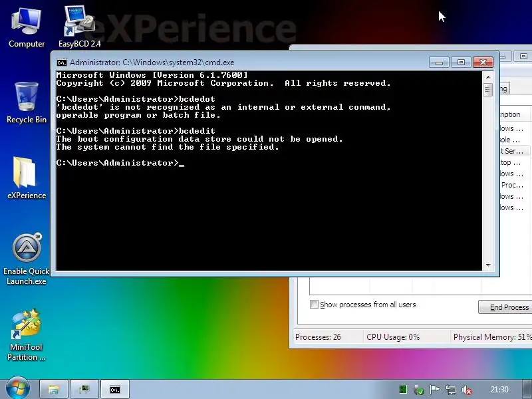Click the 'bcdedit' command line text
This screenshot has width=532, height=399.
point(197,131)
